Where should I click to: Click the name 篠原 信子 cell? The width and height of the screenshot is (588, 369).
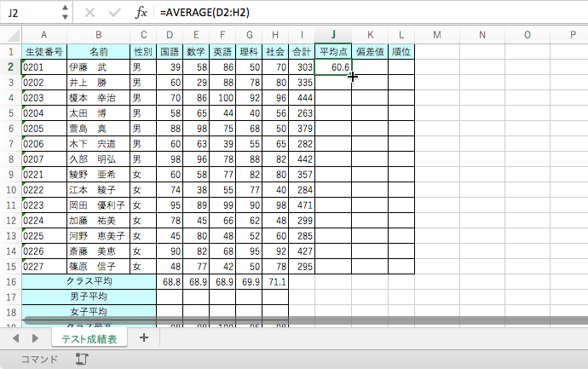click(x=99, y=267)
